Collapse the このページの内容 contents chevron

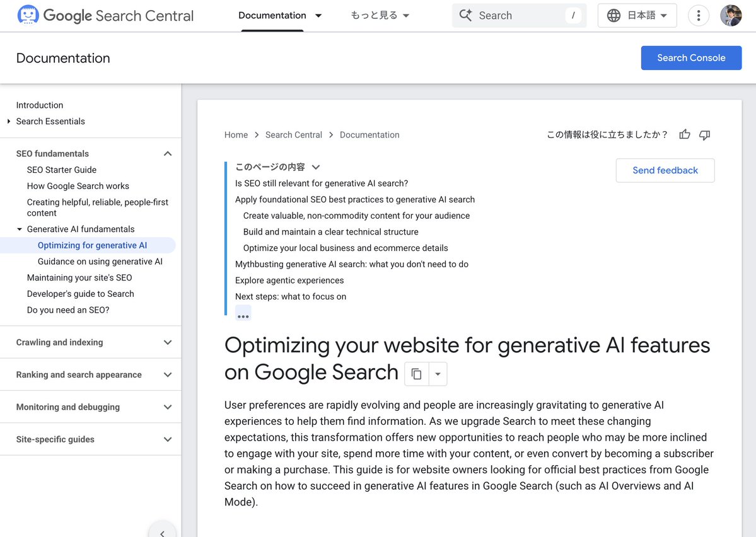click(x=316, y=167)
